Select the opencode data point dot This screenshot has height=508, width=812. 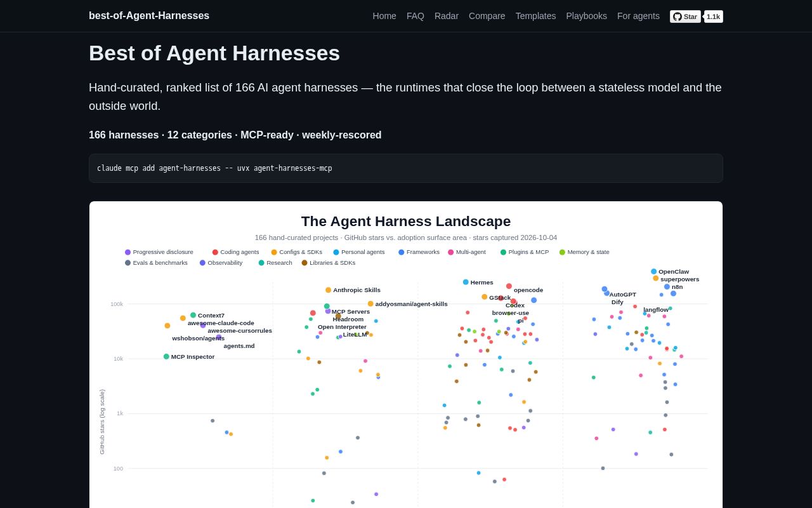pos(509,286)
